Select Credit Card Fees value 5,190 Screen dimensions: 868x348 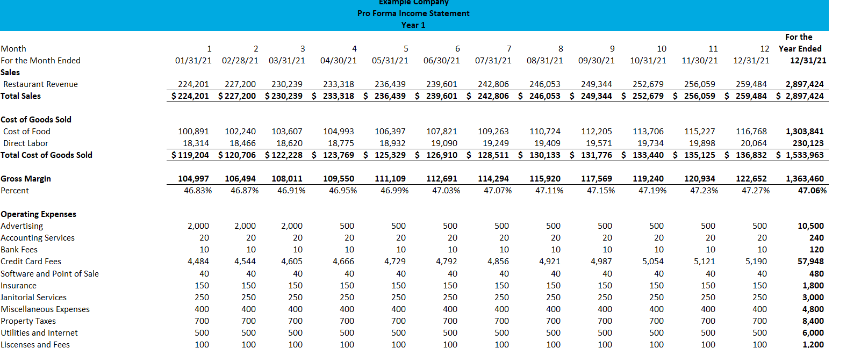coord(756,262)
